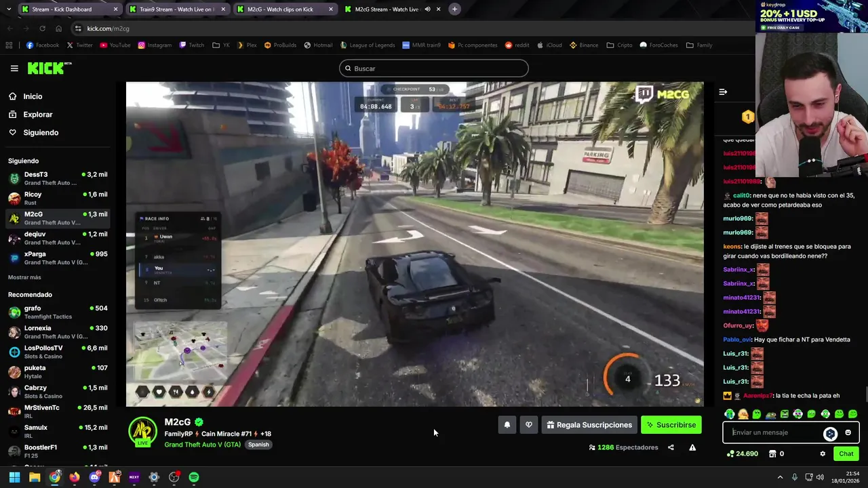
Task: Open OBS Studio from the taskbar
Action: tap(174, 477)
